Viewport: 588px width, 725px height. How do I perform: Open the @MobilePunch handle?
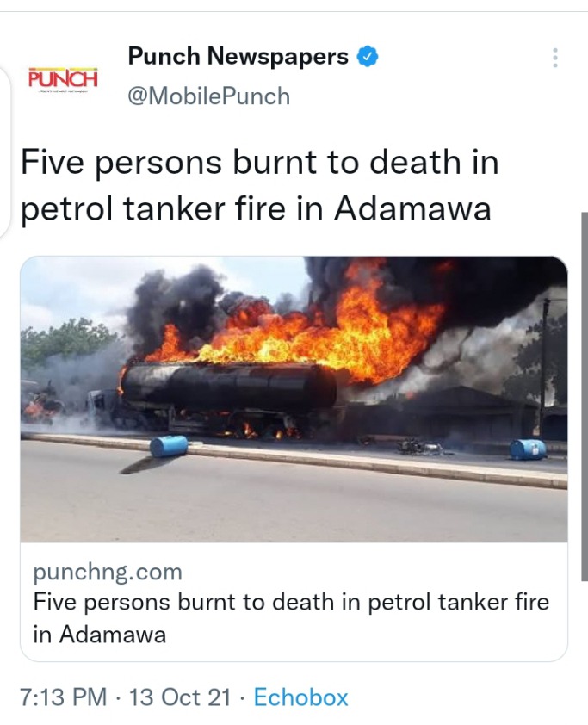pos(208,96)
